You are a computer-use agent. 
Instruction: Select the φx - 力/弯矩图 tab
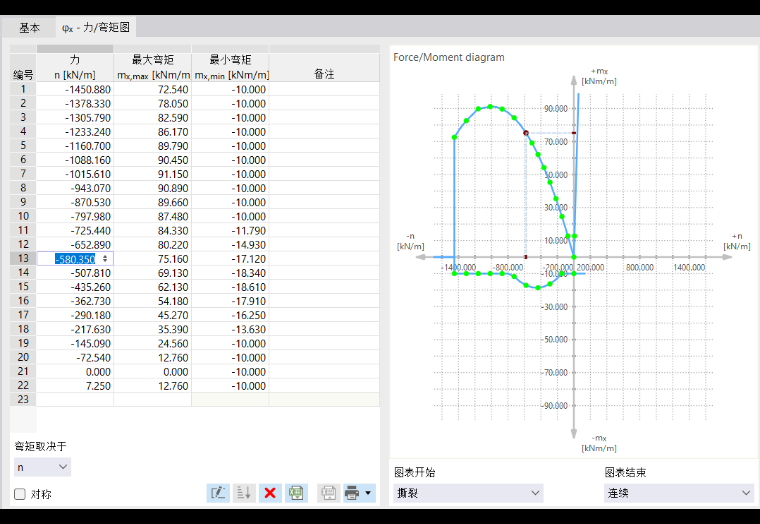pos(96,28)
